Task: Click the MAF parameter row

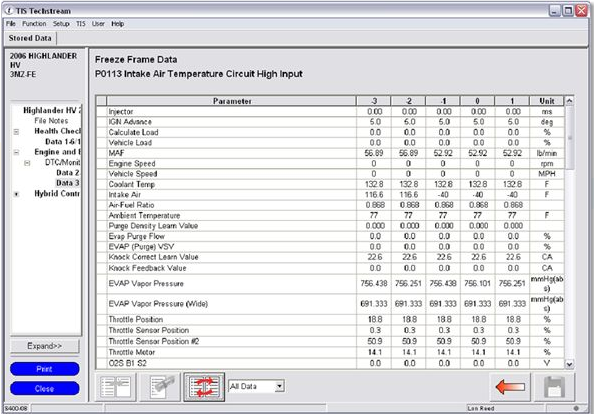Action: 330,153
